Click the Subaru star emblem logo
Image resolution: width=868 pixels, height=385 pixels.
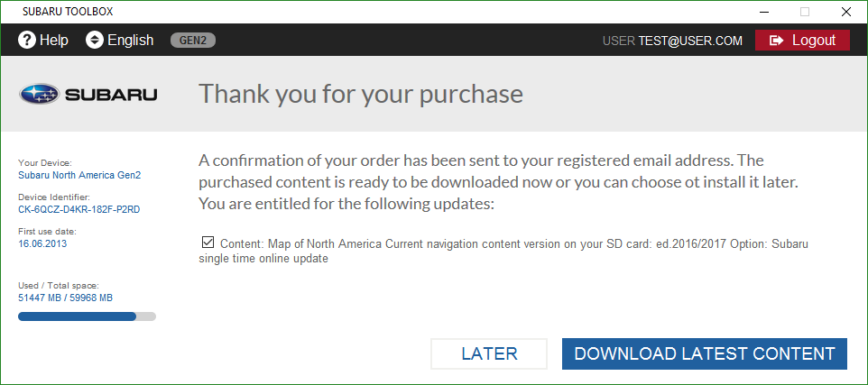tap(39, 95)
